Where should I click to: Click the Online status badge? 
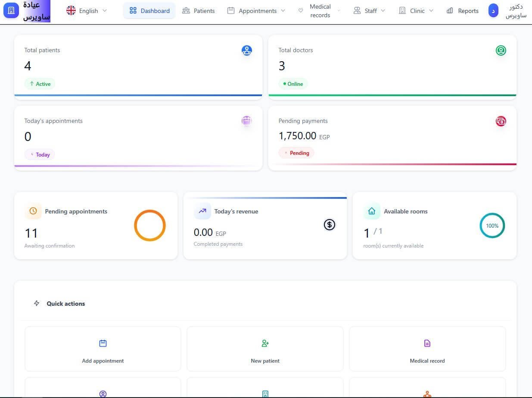point(293,84)
